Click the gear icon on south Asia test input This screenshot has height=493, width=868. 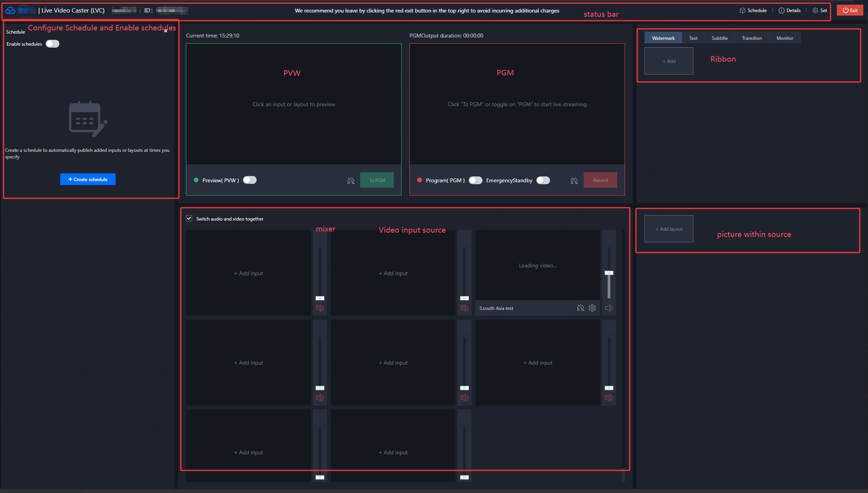click(592, 308)
